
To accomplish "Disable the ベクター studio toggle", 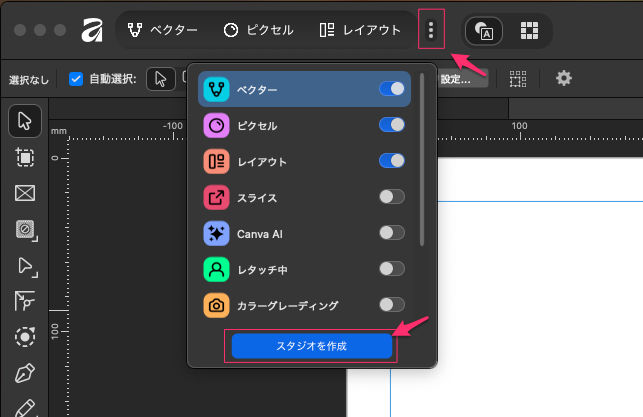I will [x=392, y=89].
